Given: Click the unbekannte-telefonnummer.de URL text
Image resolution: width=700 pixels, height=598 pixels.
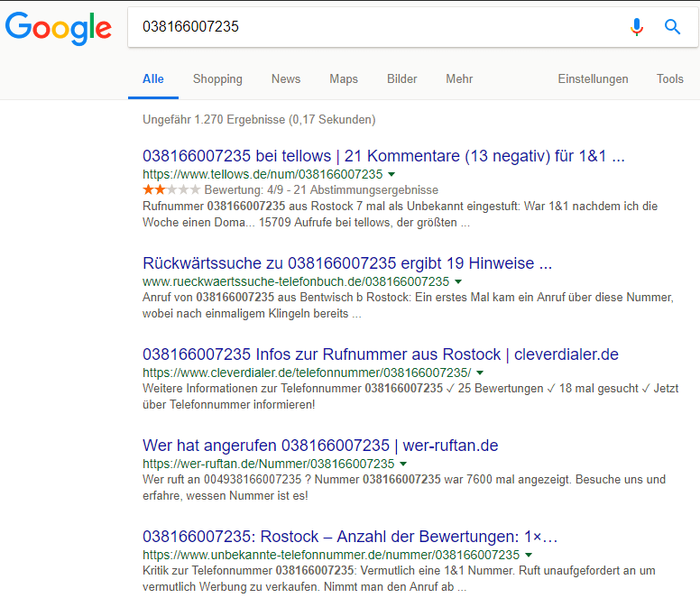Looking at the screenshot, I should pos(331,555).
